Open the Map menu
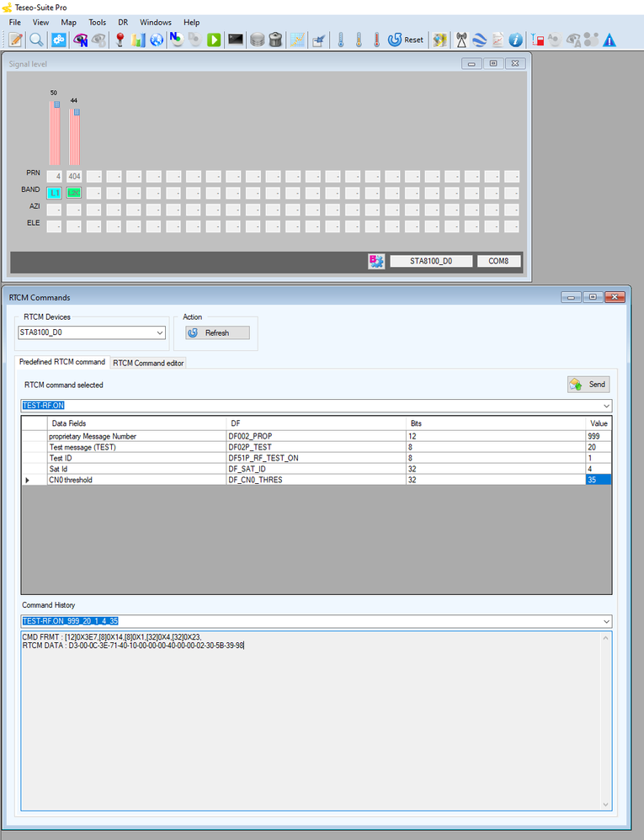 point(68,23)
